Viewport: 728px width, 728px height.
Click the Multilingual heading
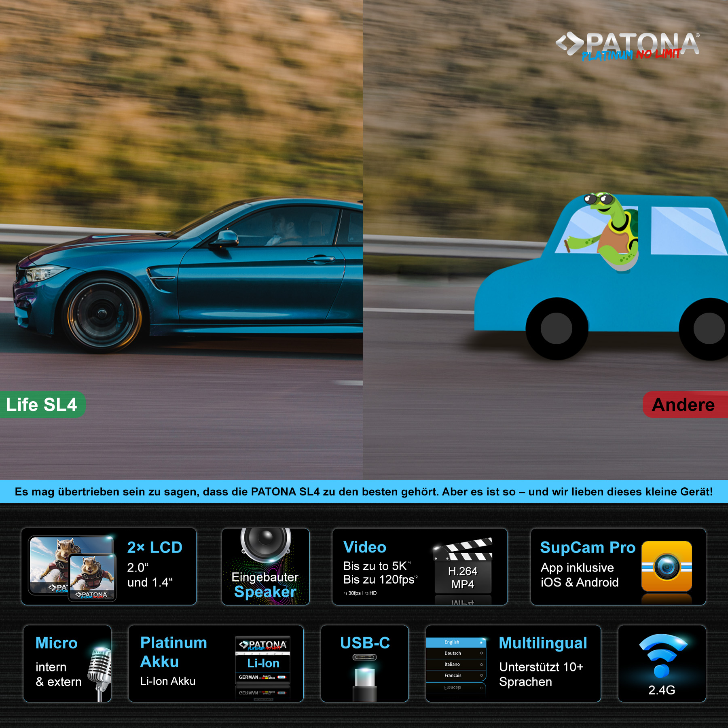[x=543, y=643]
